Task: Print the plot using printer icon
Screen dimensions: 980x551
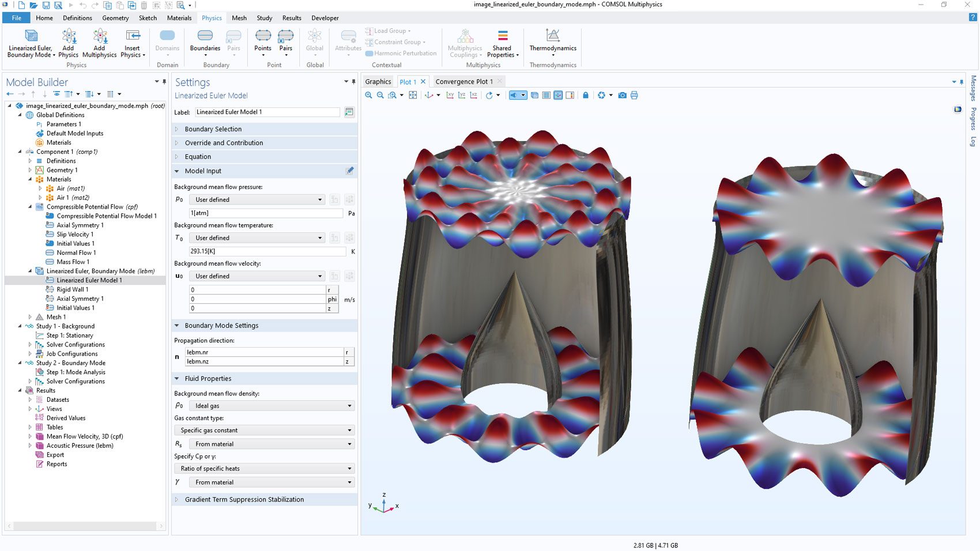Action: (634, 95)
